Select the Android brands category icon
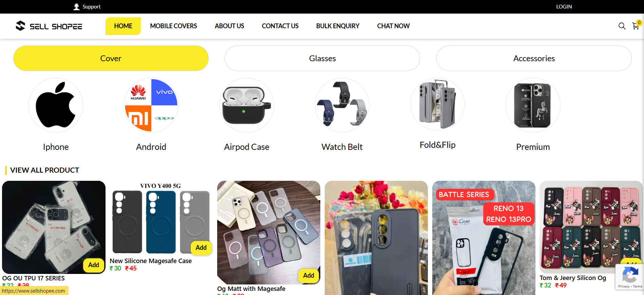Image resolution: width=644 pixels, height=295 pixels. coord(151,105)
